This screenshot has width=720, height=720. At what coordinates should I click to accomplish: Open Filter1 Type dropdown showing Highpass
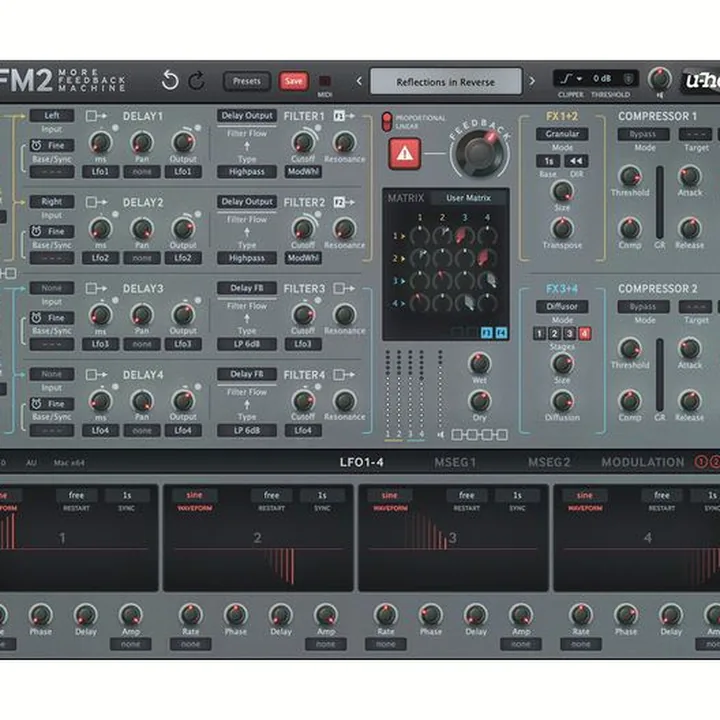(247, 172)
